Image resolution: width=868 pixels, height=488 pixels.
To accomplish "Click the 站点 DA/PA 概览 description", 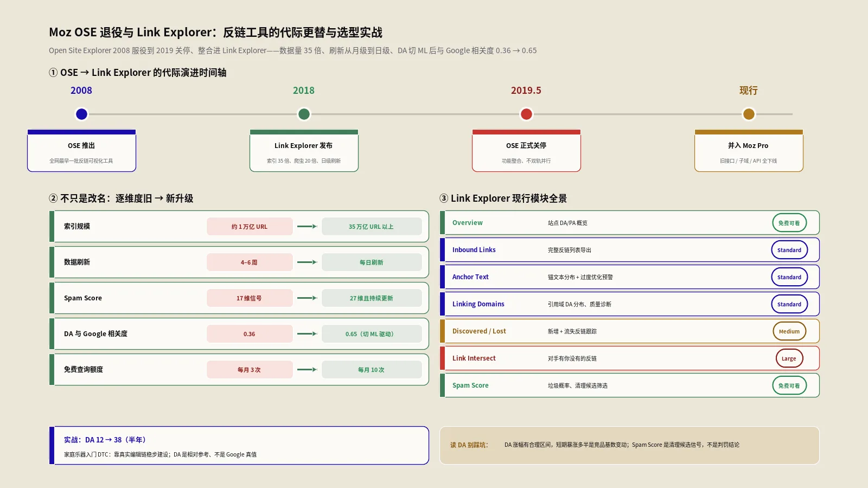I will click(567, 223).
